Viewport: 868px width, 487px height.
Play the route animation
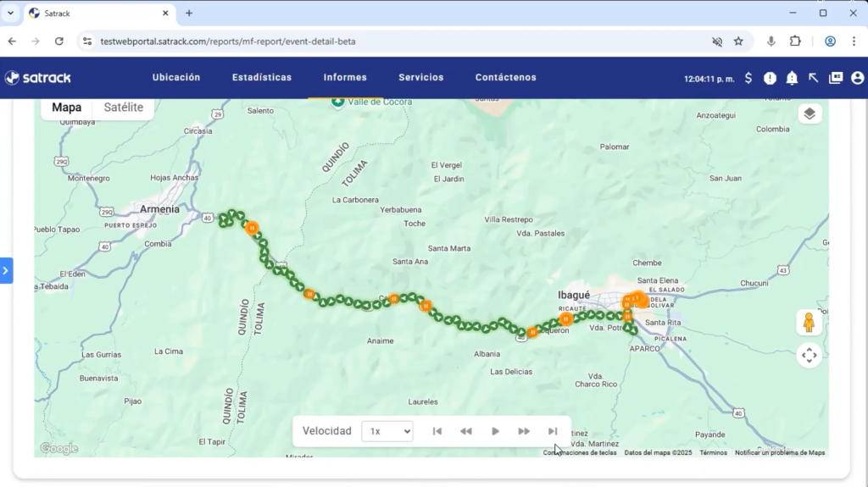coord(495,431)
